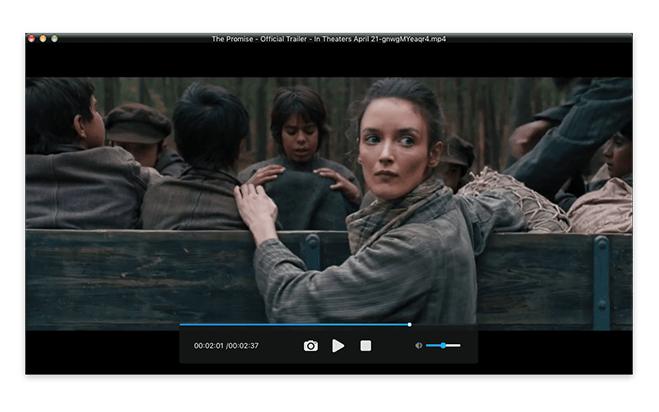Click the blue playback progress bar
659x412 pixels.
(294, 325)
